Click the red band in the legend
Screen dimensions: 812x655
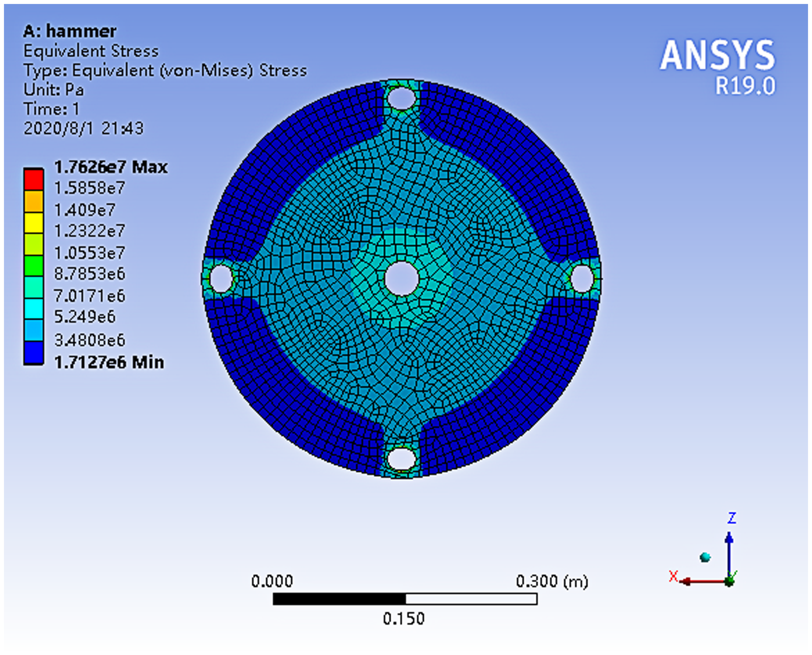pos(34,180)
